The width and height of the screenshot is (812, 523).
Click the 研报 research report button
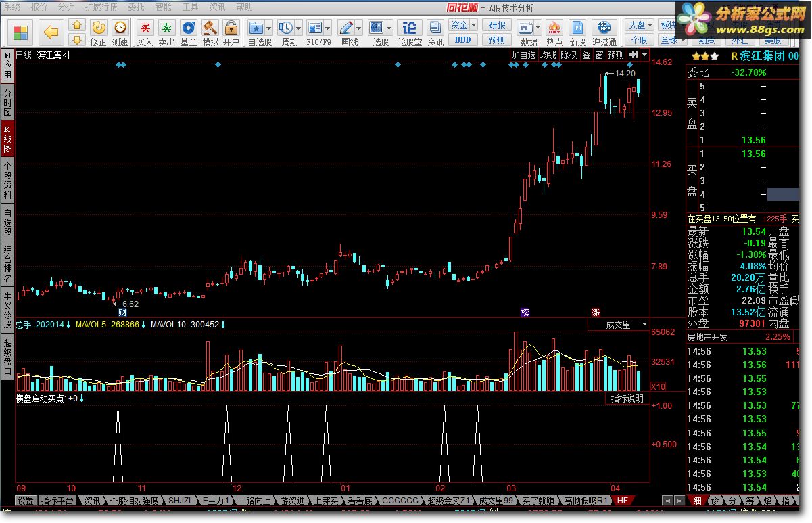497,25
